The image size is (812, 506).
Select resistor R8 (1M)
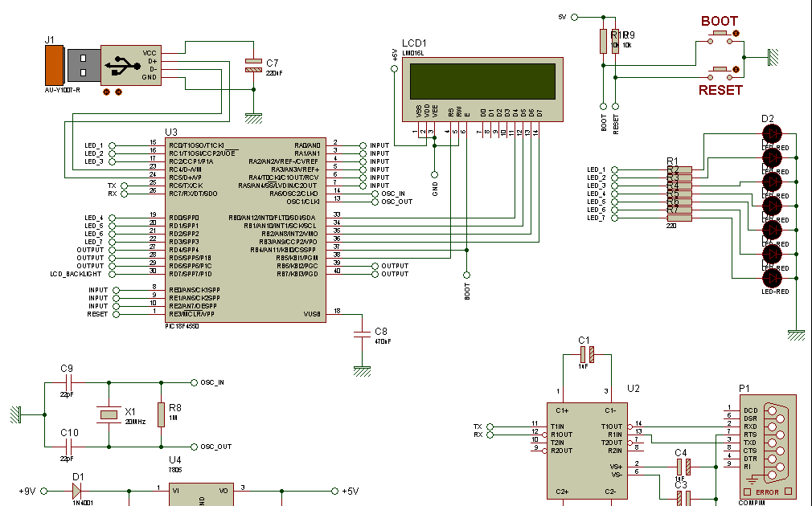coord(161,414)
